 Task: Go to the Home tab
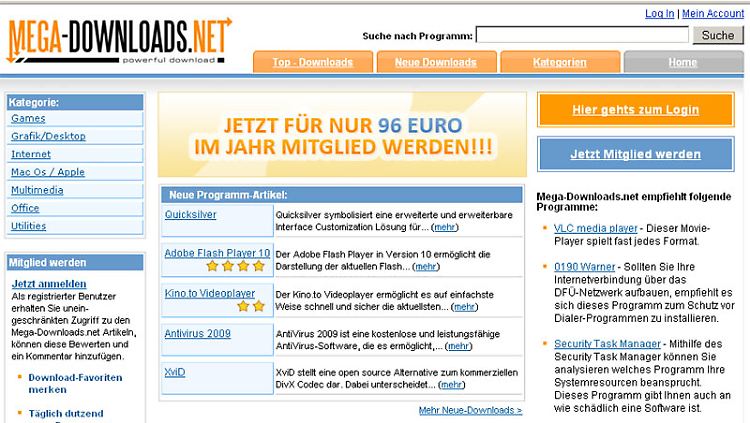pyautogui.click(x=683, y=62)
